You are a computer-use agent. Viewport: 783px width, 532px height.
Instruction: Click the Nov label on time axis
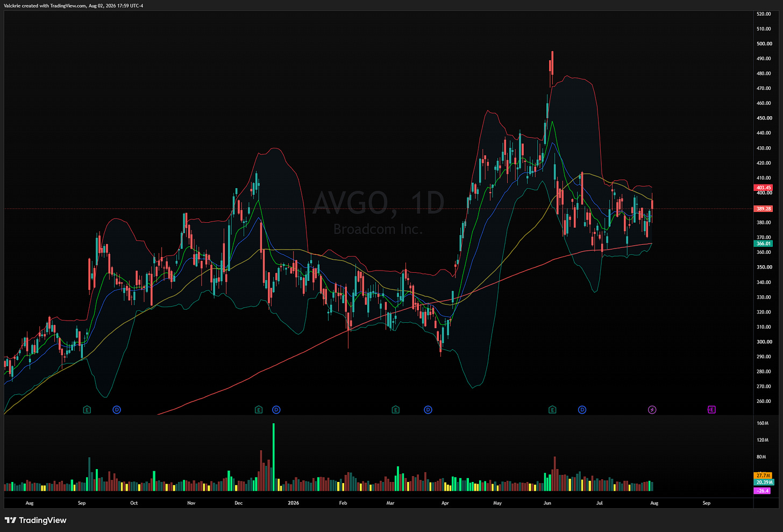(191, 503)
